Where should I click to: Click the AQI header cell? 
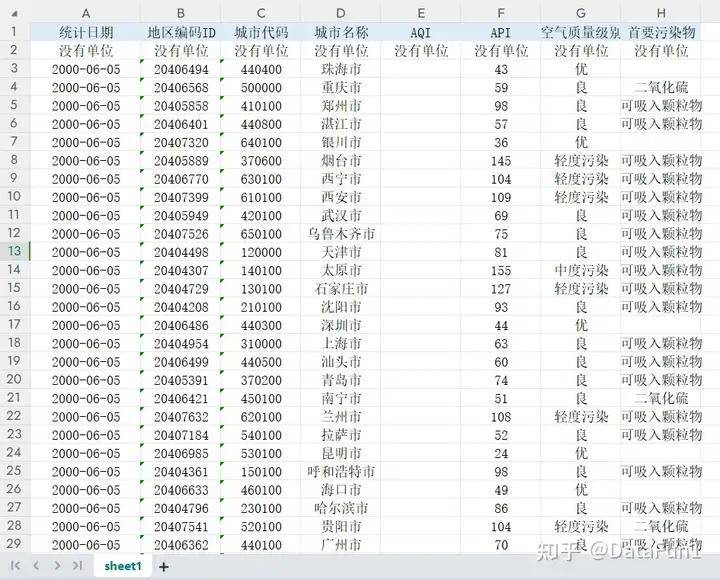(421, 32)
